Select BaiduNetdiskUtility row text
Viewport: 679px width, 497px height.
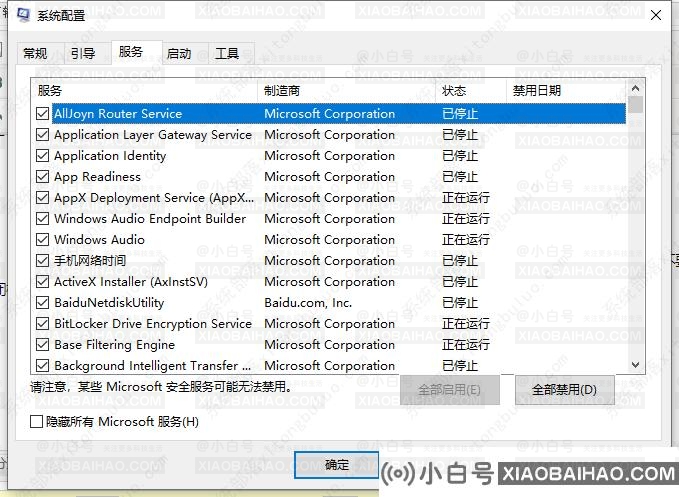(109, 303)
